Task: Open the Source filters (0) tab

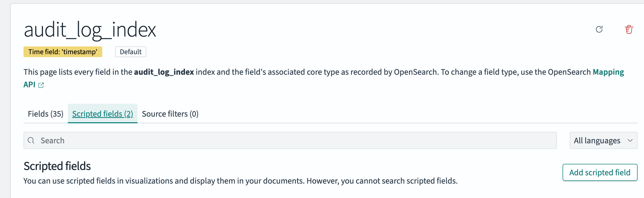Action: click(x=170, y=114)
